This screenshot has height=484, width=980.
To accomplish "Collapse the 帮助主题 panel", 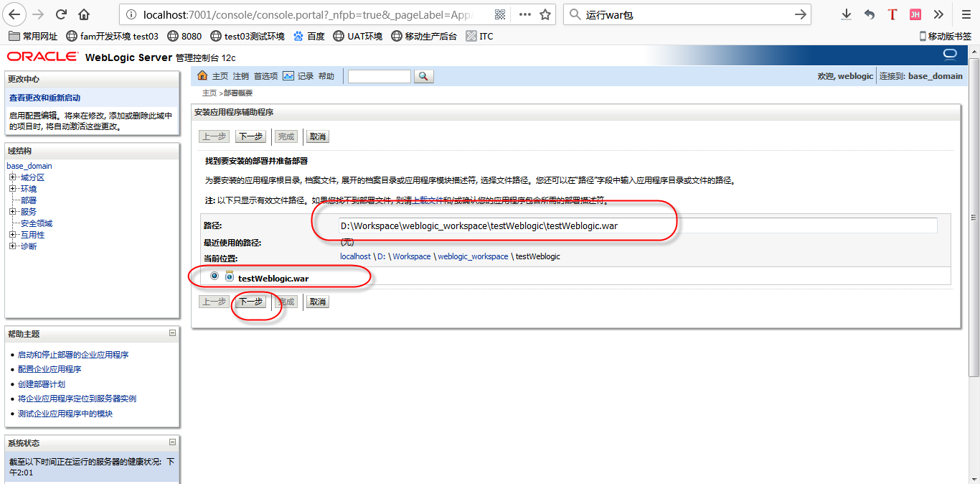I will coord(172,333).
